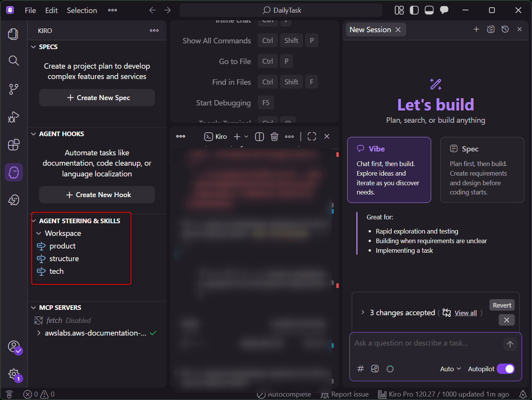Collapse the Workspace steering group
Screen dimensions: 532x400
point(39,233)
